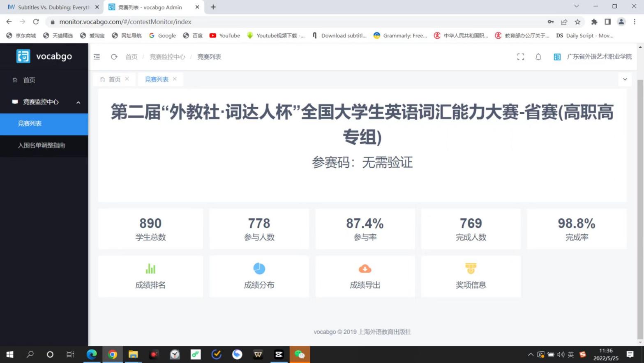Toggle fullscreen mode icon in header
This screenshot has width=644, height=363.
[x=520, y=57]
